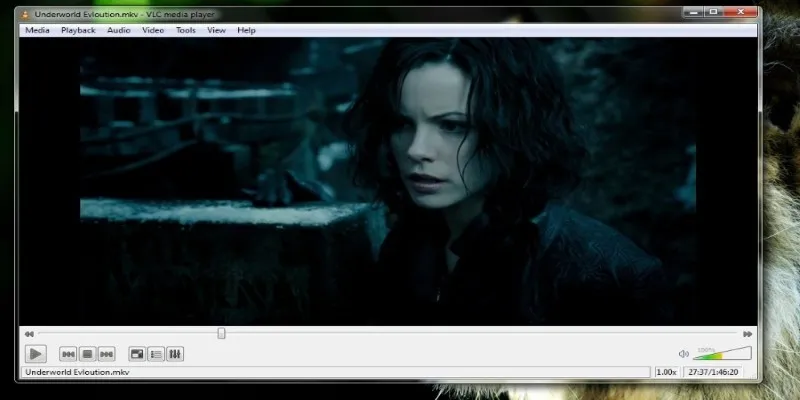Minimize the VLC window
Screen dimensions: 800x400
tap(693, 12)
